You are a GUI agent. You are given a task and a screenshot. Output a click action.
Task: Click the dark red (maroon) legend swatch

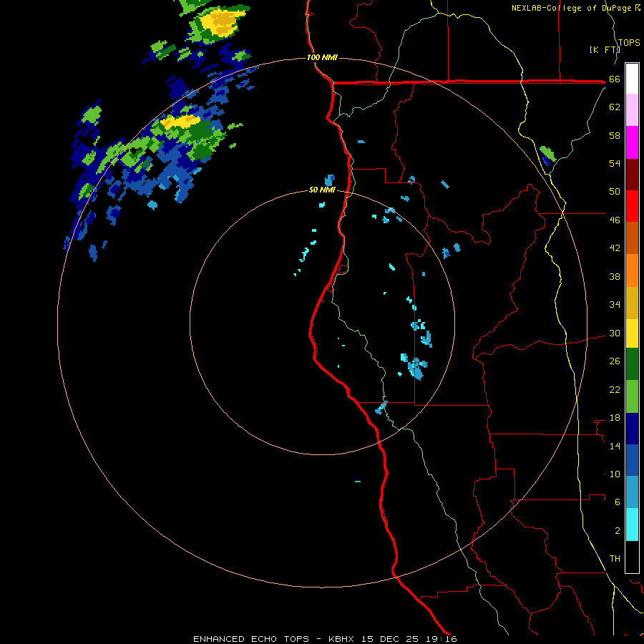(x=632, y=175)
